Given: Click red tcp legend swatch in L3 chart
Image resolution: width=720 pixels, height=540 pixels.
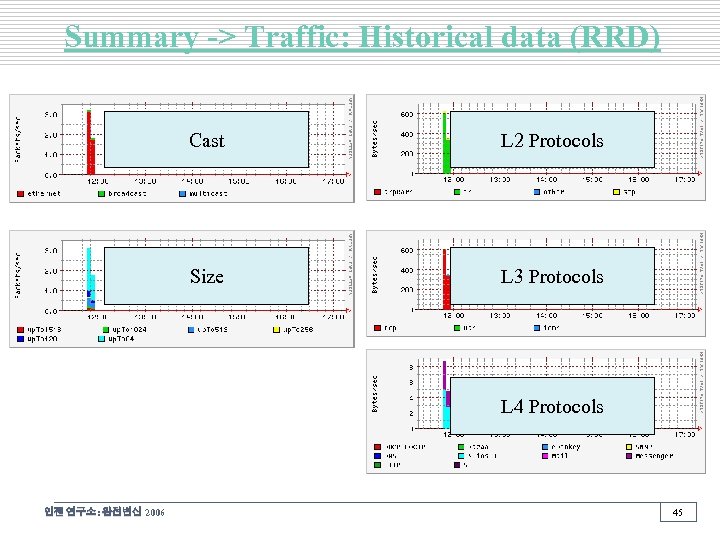Looking at the screenshot, I should pyautogui.click(x=377, y=328).
